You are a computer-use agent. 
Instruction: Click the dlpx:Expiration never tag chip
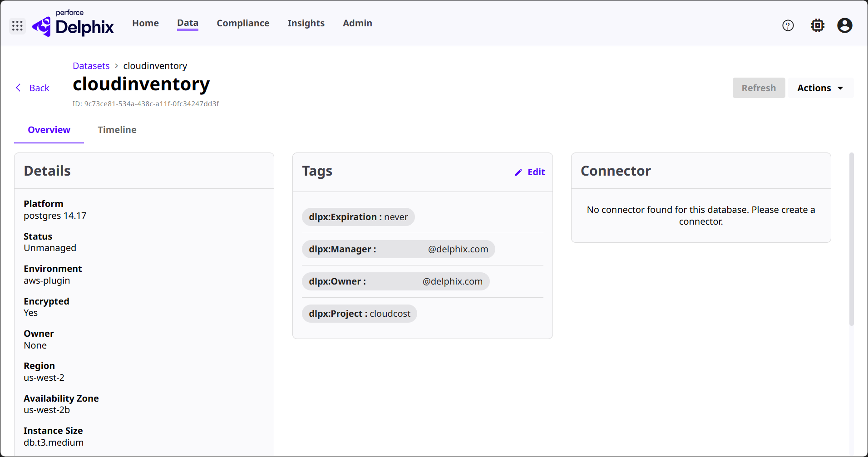pos(358,217)
